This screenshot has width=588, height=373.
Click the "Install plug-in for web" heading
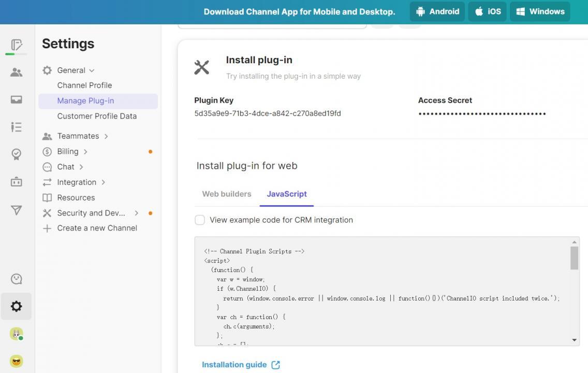[247, 166]
